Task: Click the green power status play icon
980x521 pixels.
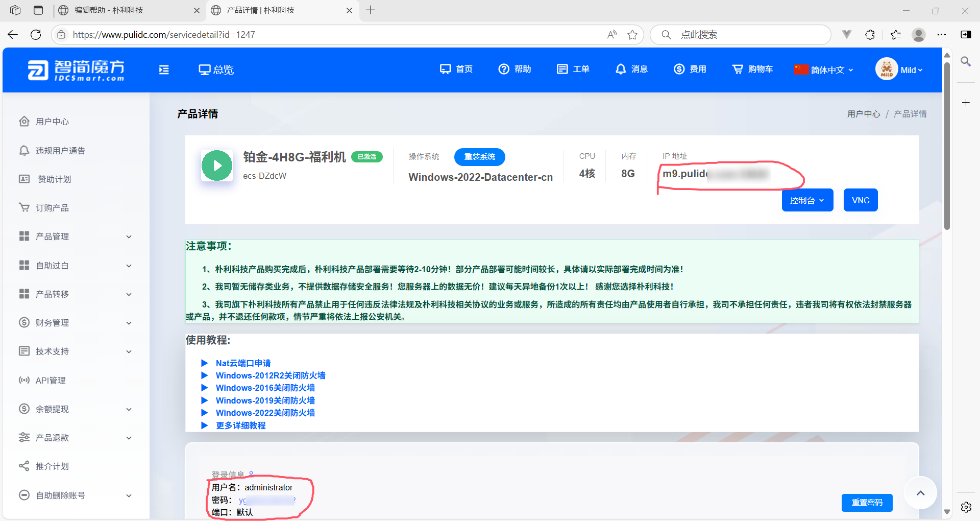Action: [x=217, y=165]
